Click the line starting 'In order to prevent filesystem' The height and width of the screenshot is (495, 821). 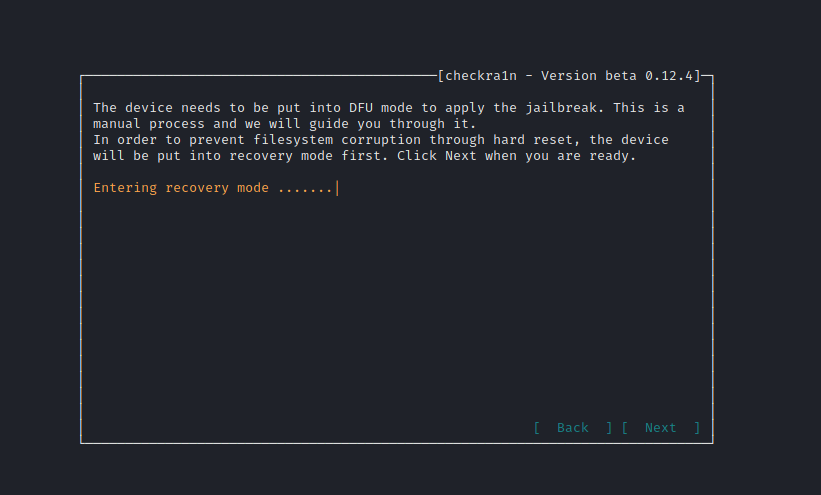coord(381,140)
